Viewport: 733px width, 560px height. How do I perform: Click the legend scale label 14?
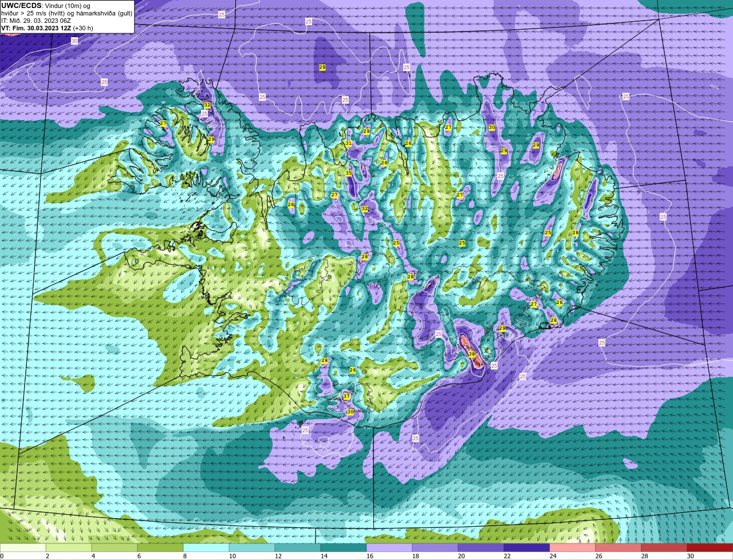click(x=324, y=556)
